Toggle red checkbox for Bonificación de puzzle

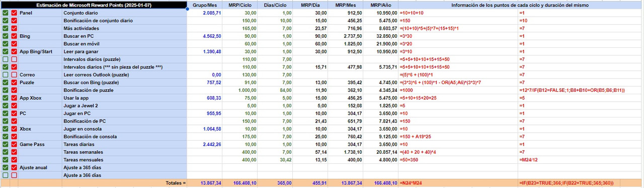(x=14, y=90)
